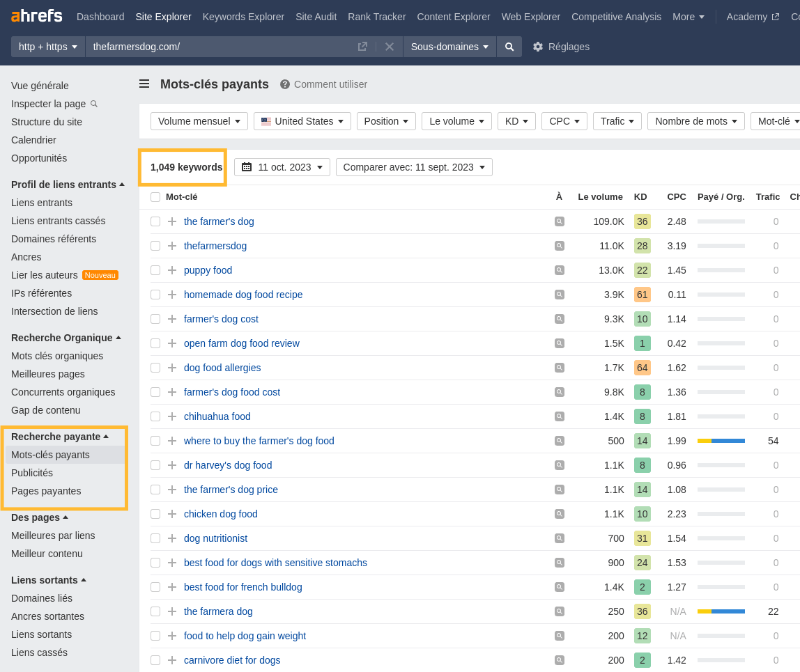Select the checkbox for "chicken dog food"
This screenshot has height=672, width=800.
[155, 514]
